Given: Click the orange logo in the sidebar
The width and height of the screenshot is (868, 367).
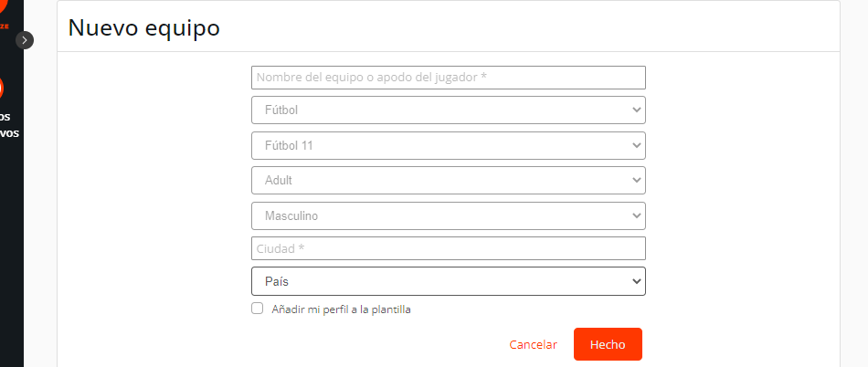Looking at the screenshot, I should pyautogui.click(x=3, y=11).
